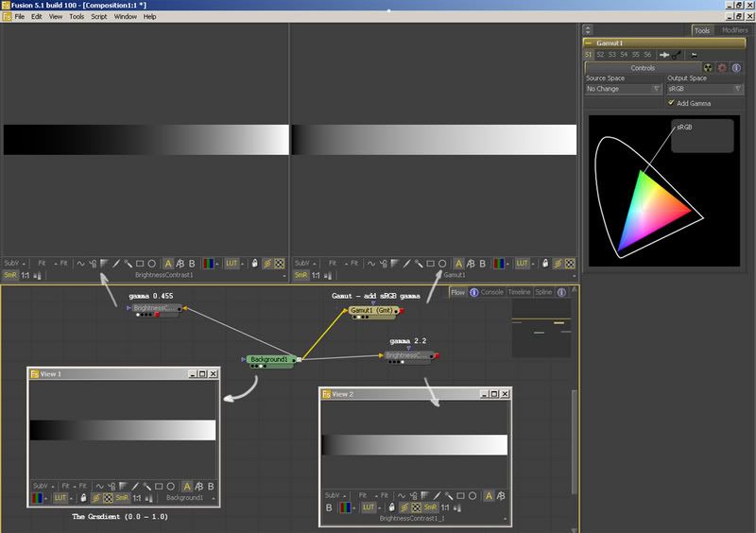Click the flow navigator thumbnail
The height and width of the screenshot is (533, 756).
click(541, 328)
